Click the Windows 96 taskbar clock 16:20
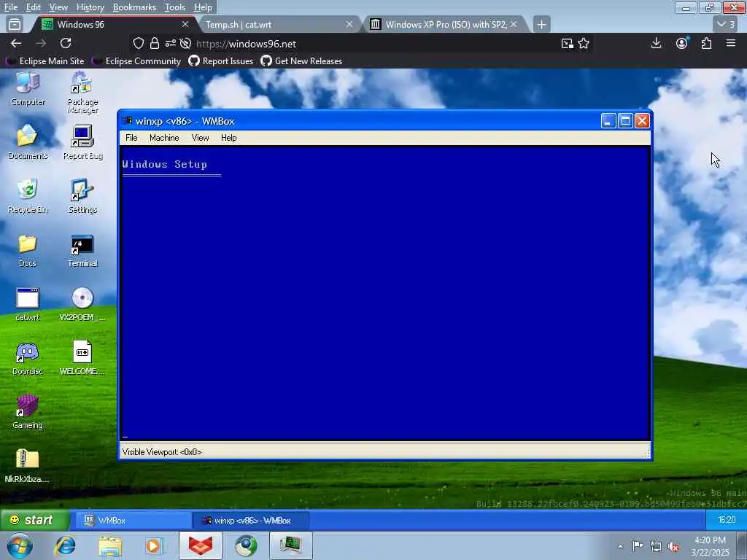This screenshot has width=747, height=560. tap(726, 520)
